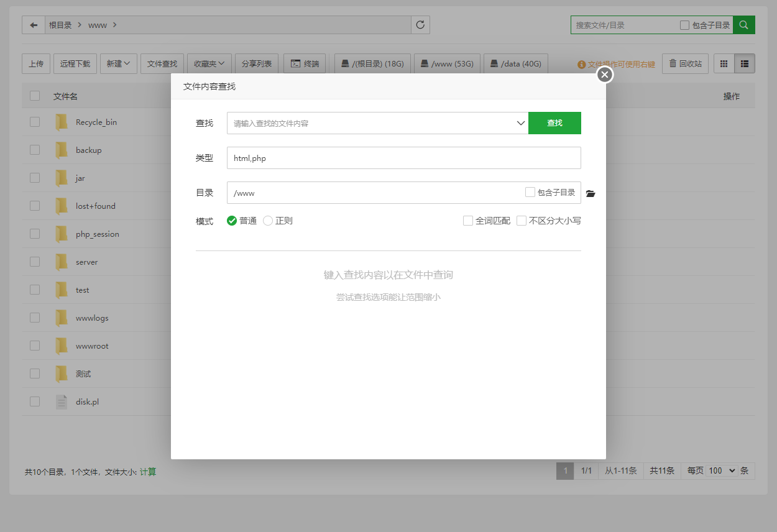Switch to grid view layout

pyautogui.click(x=723, y=63)
